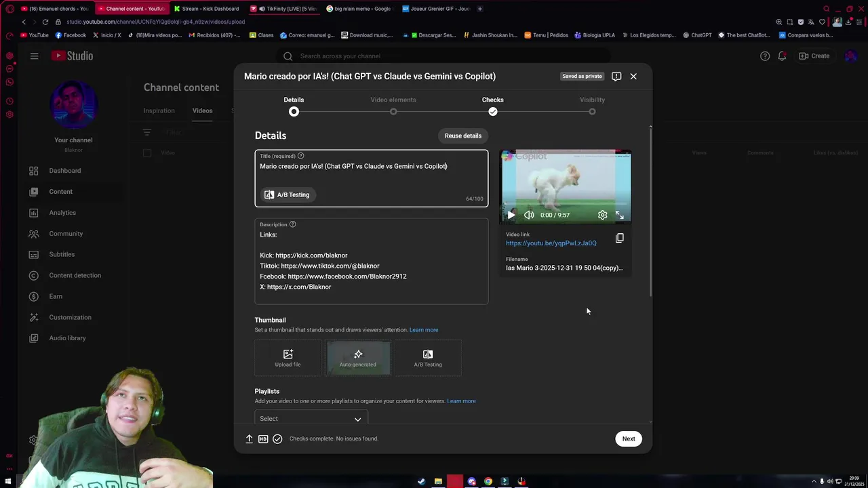The width and height of the screenshot is (868, 488).
Task: Copy the video link with the copy icon
Action: pyautogui.click(x=620, y=238)
